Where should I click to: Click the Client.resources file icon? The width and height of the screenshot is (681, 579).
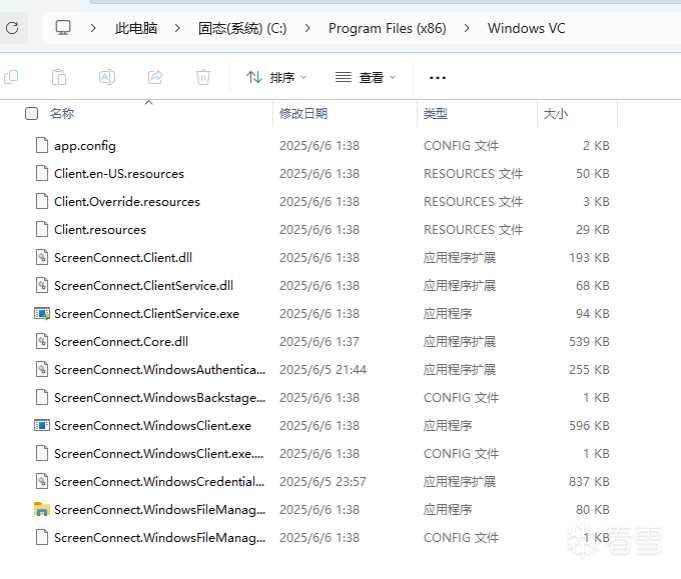click(x=42, y=229)
